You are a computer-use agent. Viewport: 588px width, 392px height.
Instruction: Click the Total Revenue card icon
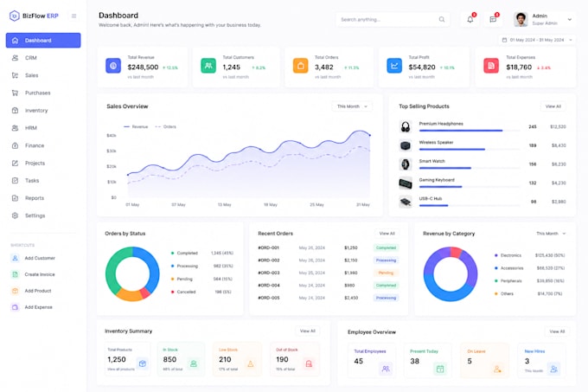[x=113, y=66]
